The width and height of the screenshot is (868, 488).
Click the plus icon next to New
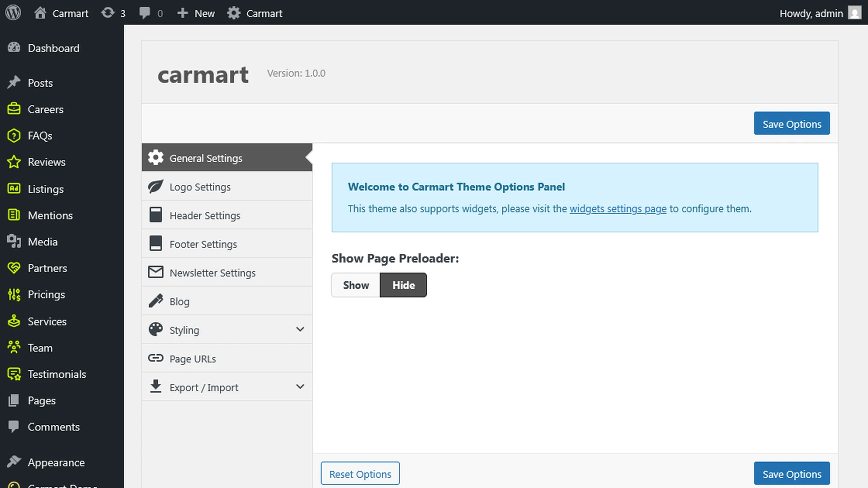[x=182, y=13]
